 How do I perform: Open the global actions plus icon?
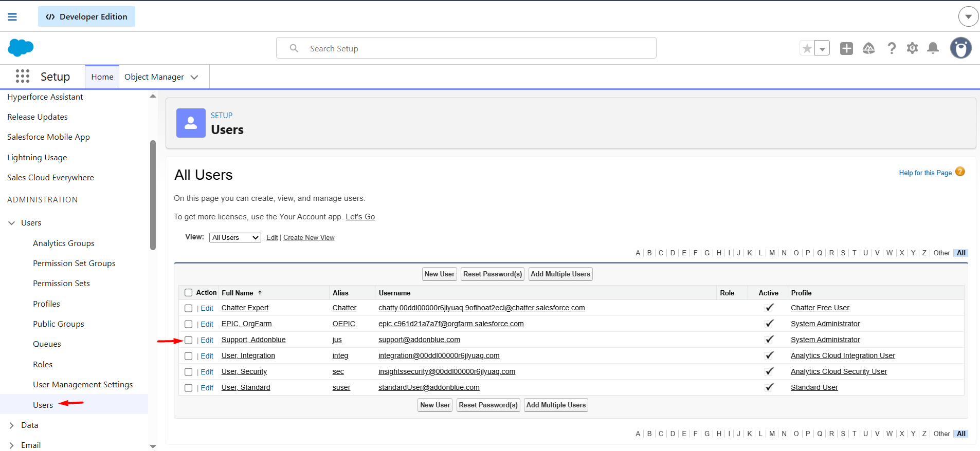[x=846, y=48]
